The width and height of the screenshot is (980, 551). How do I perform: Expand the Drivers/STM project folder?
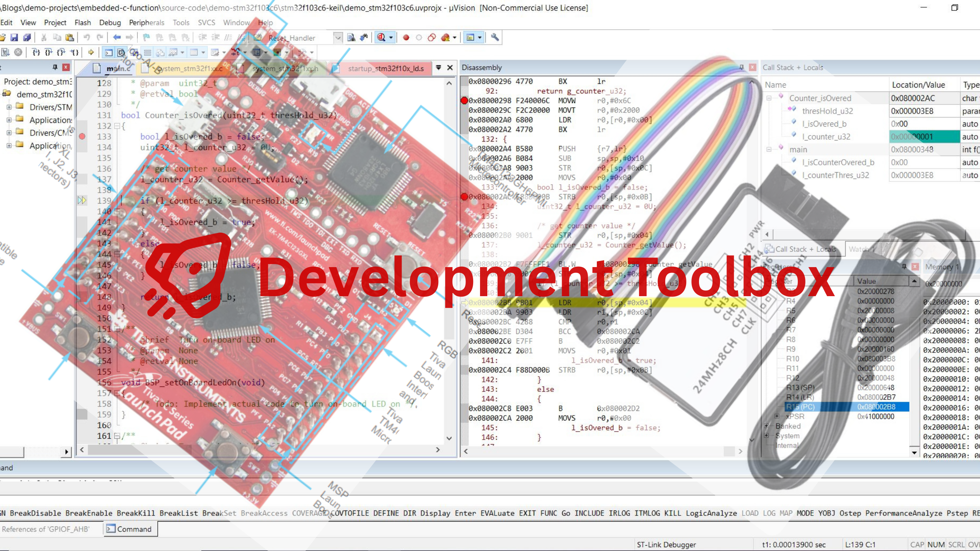pyautogui.click(x=9, y=107)
